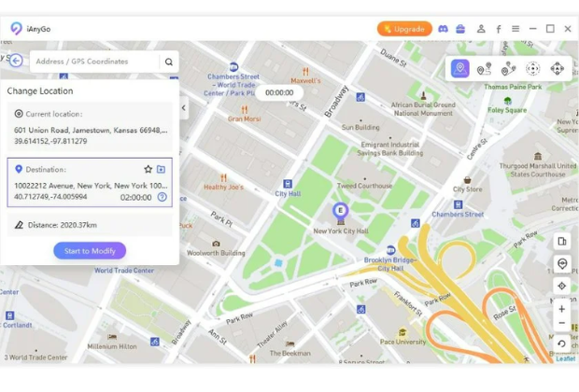Image resolution: width=579 pixels, height=392 pixels.
Task: Click the 02:00:00 cooldown time
Action: pos(136,198)
